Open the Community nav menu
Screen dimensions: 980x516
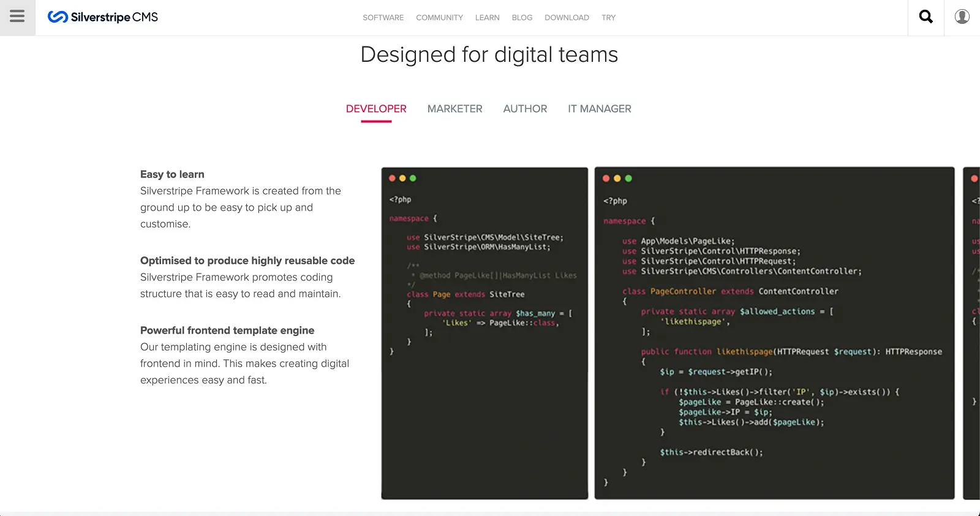pyautogui.click(x=440, y=18)
